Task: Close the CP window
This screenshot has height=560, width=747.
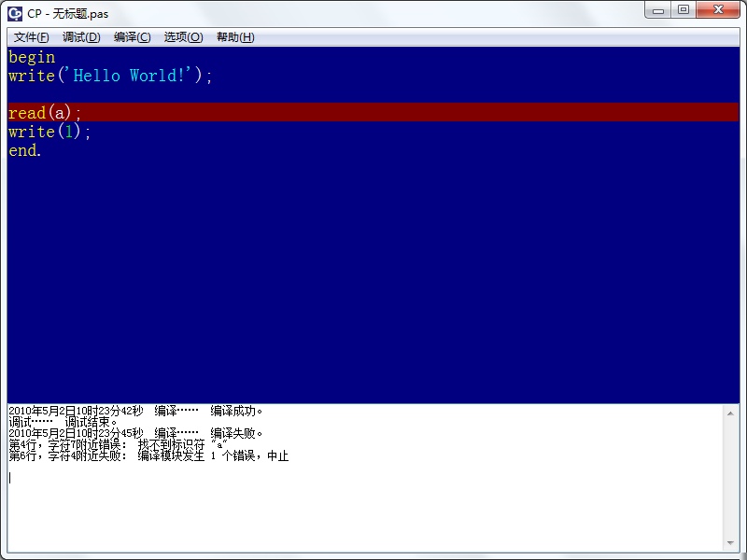Action: tap(718, 9)
